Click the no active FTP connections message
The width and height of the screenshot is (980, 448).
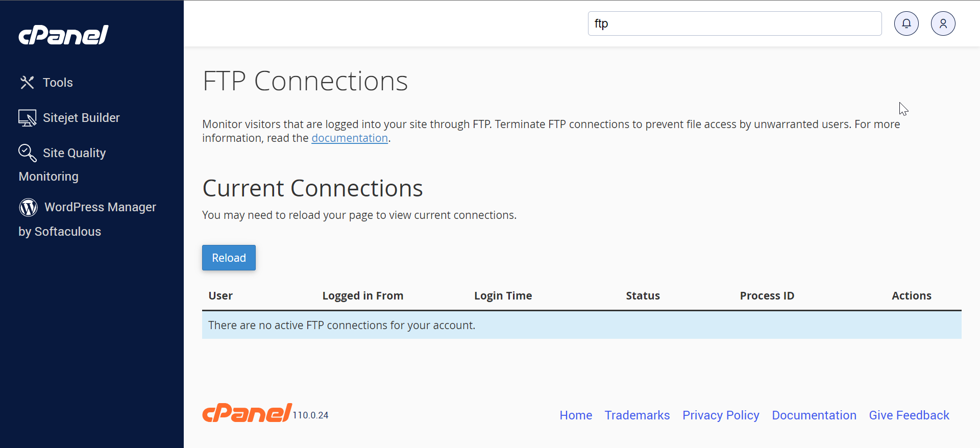341,325
